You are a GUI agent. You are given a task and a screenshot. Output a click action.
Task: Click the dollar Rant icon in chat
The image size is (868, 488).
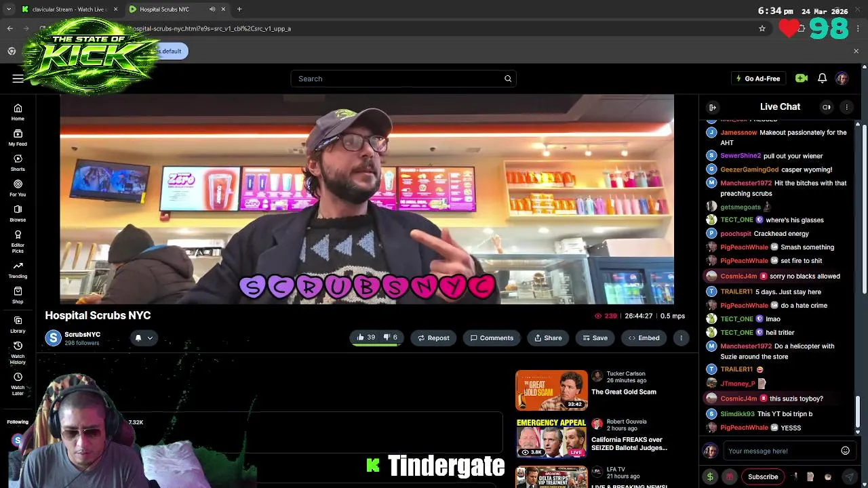click(x=710, y=476)
